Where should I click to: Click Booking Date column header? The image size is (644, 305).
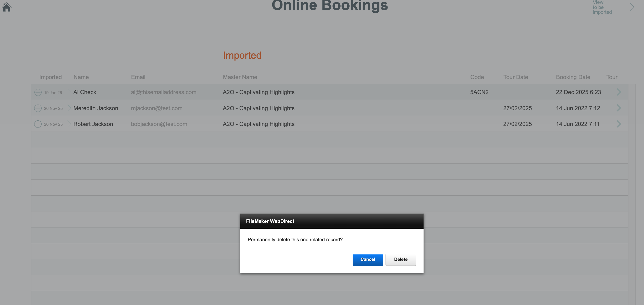point(573,77)
